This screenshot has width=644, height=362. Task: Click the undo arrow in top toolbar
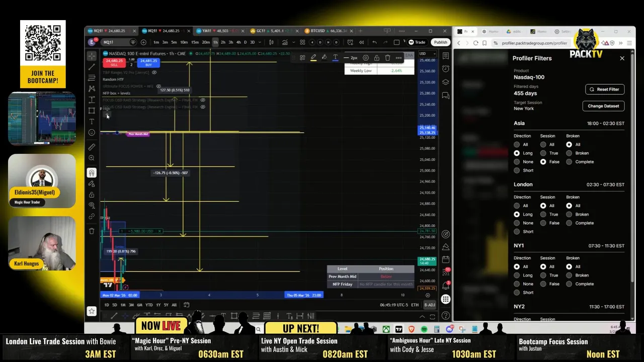(374, 42)
